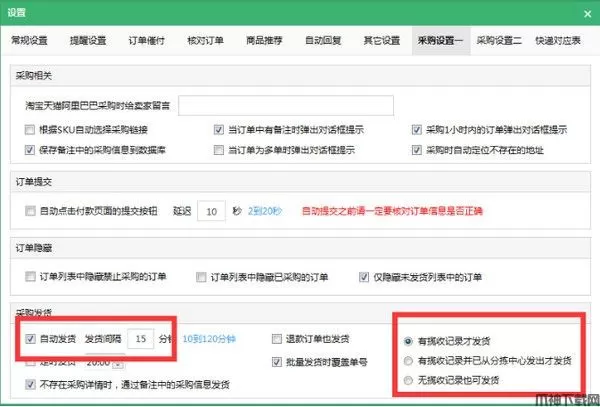
Task: Choose 无揽收记录也可发货 radio option
Action: [x=408, y=380]
